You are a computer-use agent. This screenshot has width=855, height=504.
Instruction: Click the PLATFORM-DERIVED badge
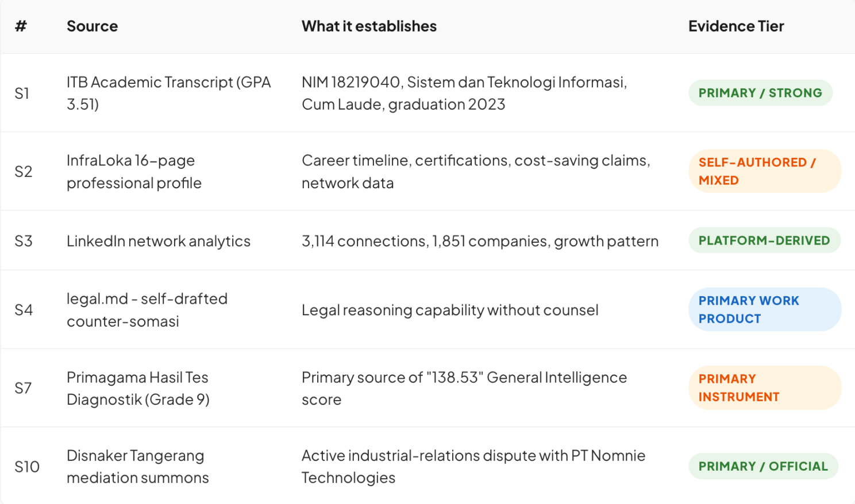[x=764, y=241]
